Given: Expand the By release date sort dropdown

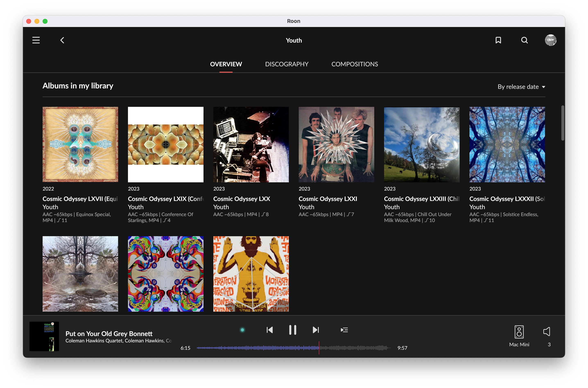Looking at the screenshot, I should tap(521, 87).
